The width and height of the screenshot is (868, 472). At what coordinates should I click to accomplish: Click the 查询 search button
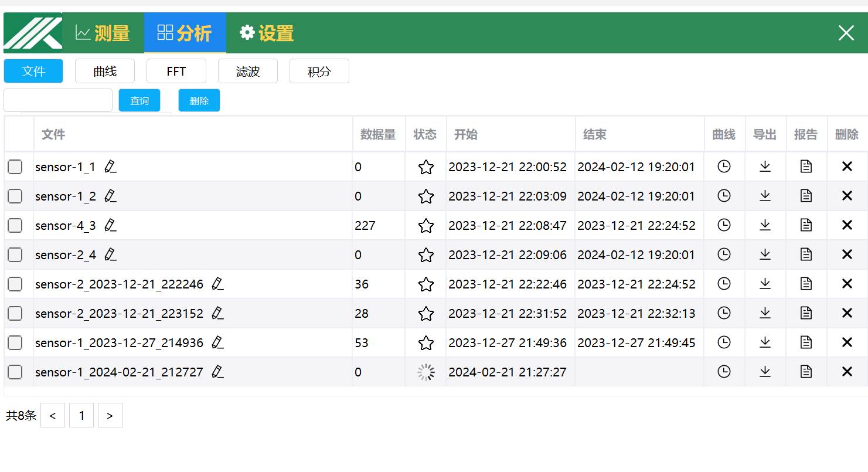[x=139, y=100]
